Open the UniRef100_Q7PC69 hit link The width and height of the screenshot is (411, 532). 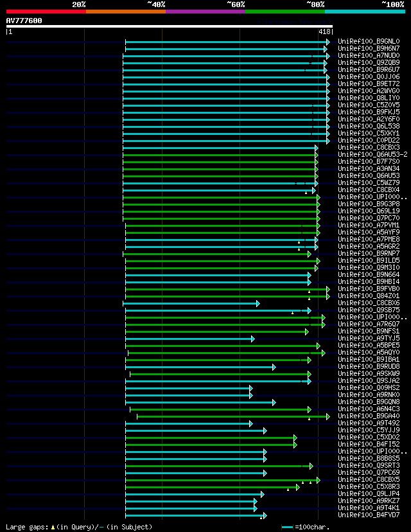(369, 473)
